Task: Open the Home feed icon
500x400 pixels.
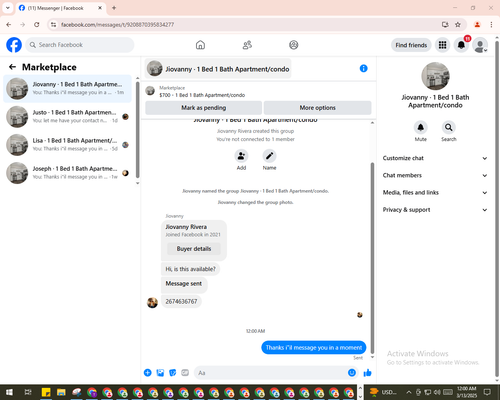Action: click(200, 45)
